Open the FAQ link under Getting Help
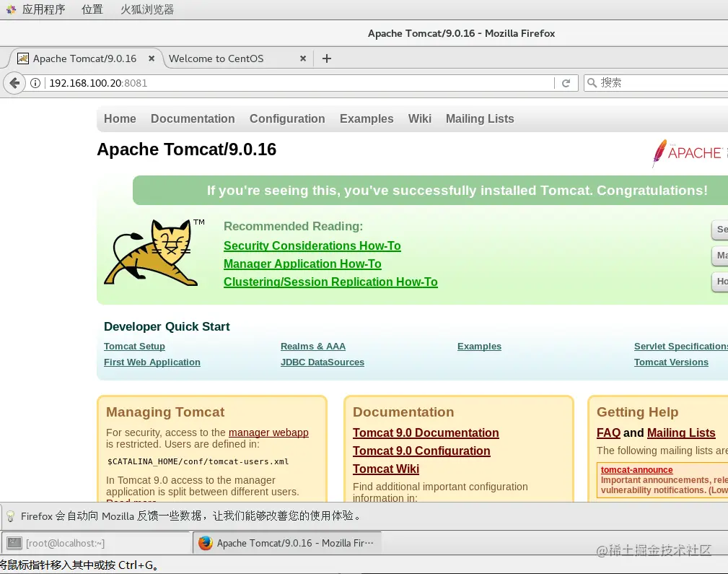 coord(609,432)
